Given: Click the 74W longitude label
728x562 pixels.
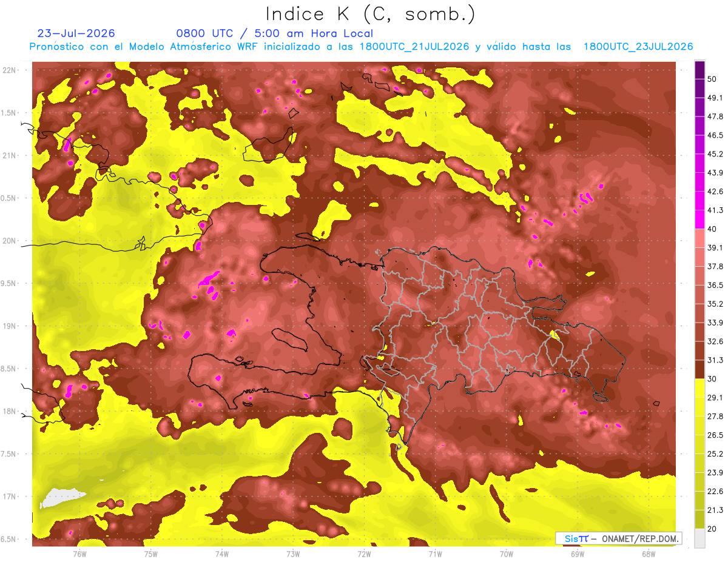Looking at the screenshot, I should tap(222, 554).
